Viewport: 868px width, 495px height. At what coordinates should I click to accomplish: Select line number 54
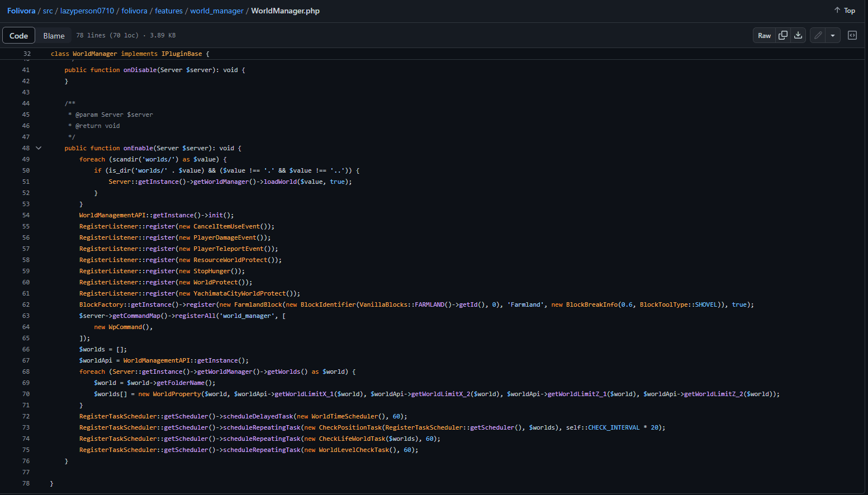26,215
